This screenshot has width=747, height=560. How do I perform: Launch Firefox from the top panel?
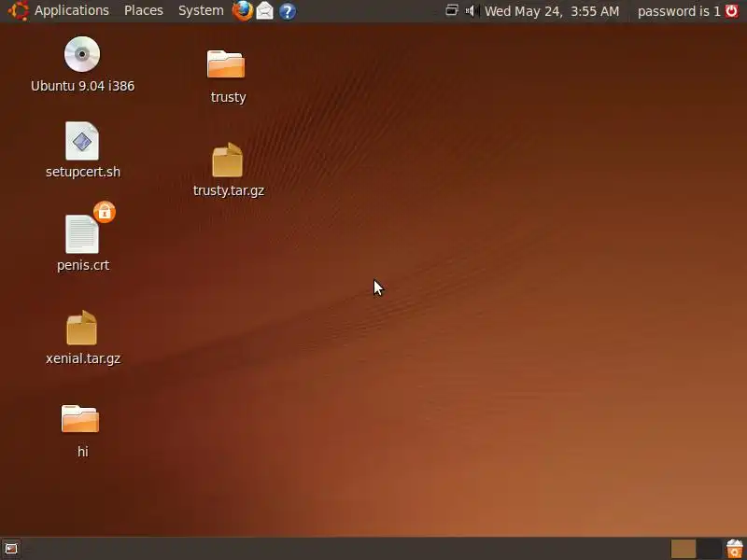[x=243, y=10]
